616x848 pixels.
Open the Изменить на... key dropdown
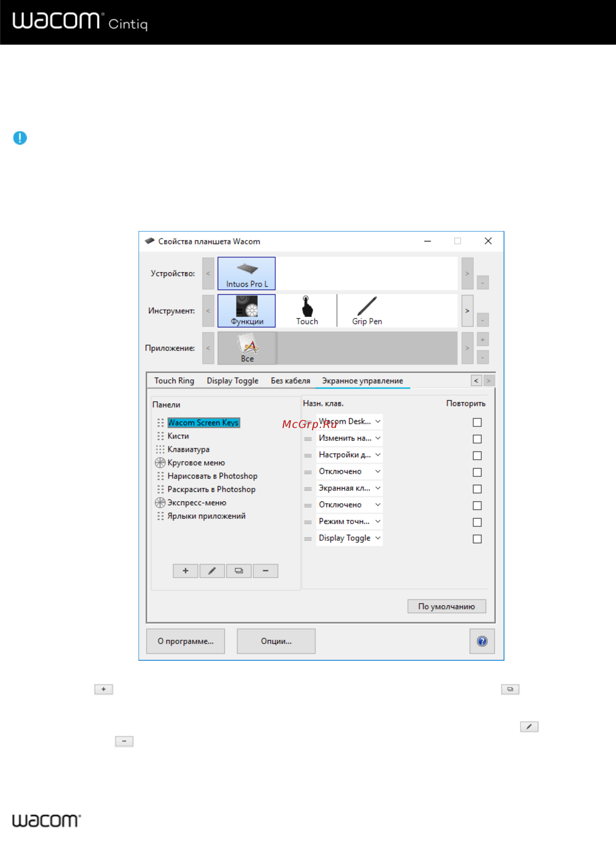(349, 438)
